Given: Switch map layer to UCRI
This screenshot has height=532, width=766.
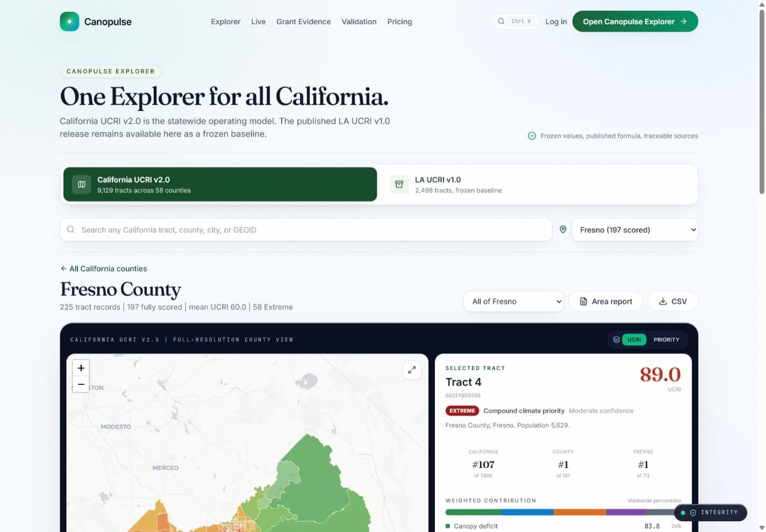Looking at the screenshot, I should click(634, 340).
